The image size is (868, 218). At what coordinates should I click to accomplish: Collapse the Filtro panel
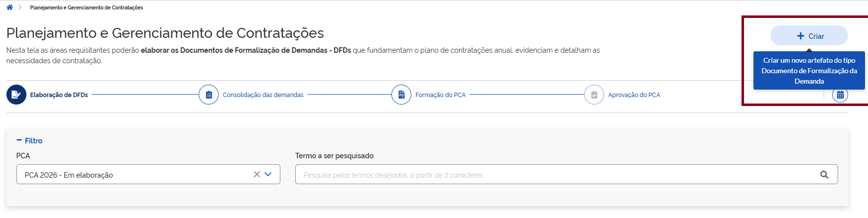click(x=29, y=141)
